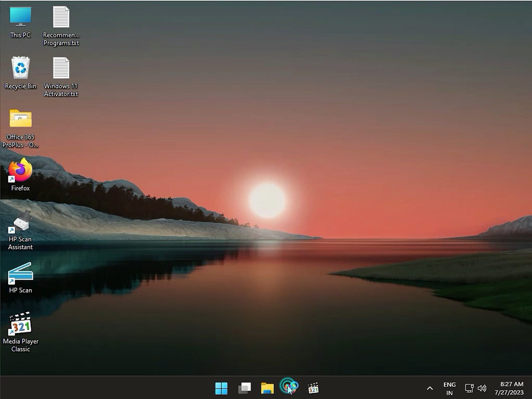Click the volume speaker icon in tray
The width and height of the screenshot is (532, 399).
[482, 388]
